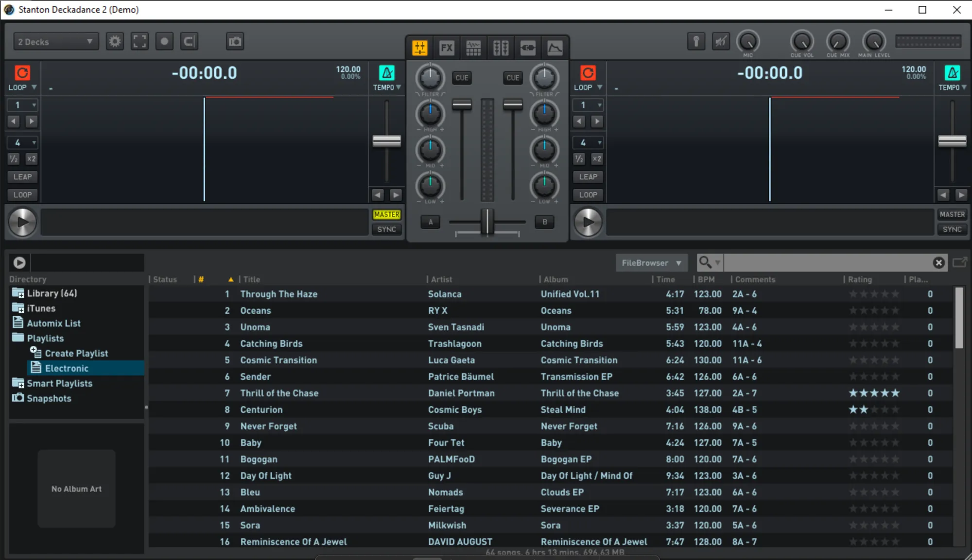Open the FileBrowser dropdown

coord(651,262)
